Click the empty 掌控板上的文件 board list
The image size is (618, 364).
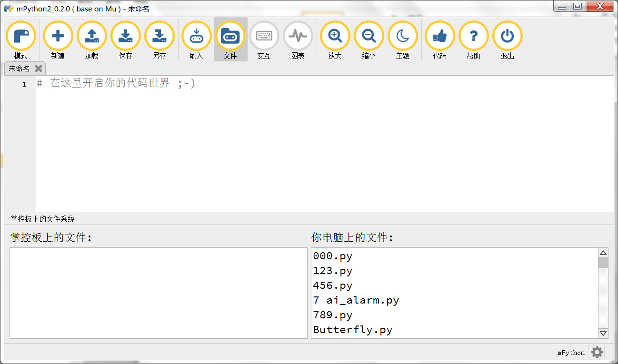coord(159,293)
